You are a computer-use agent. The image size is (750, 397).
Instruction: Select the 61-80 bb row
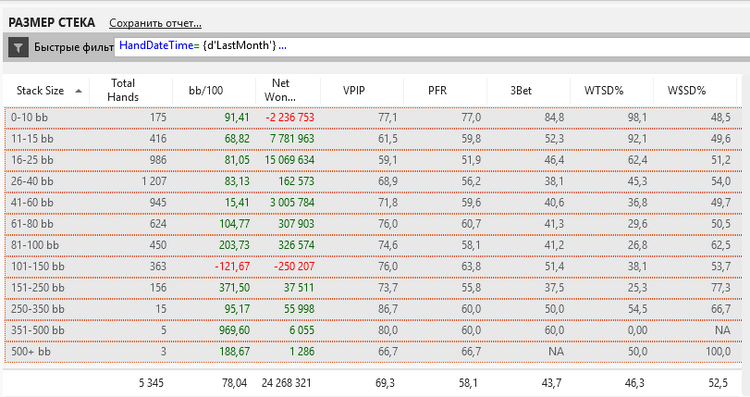pyautogui.click(x=373, y=224)
